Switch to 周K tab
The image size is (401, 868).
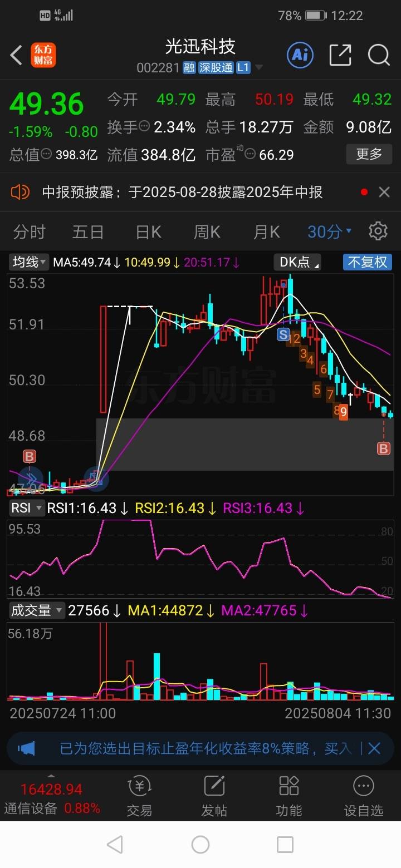point(207,231)
